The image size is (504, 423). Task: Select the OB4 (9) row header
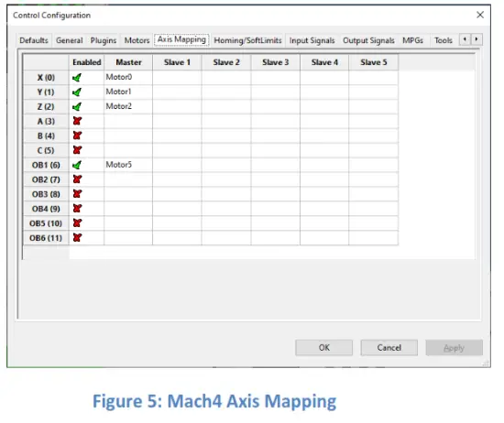click(46, 209)
